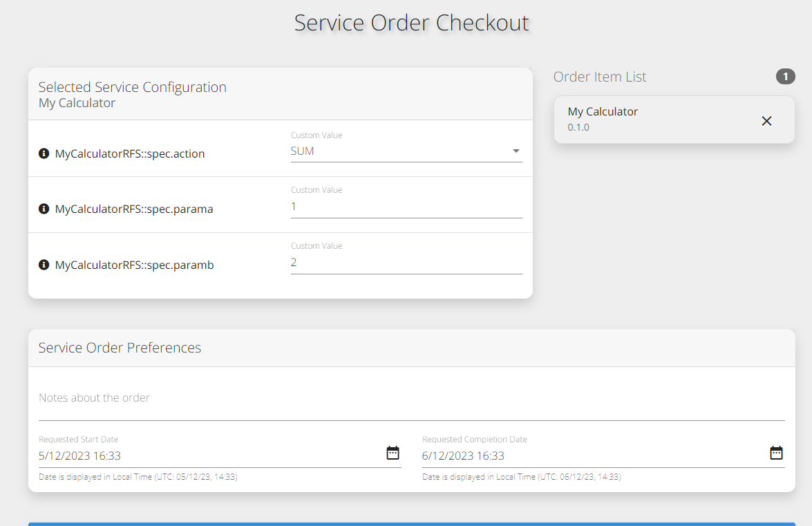812x526 pixels.
Task: Expand the spec.action dropdown arrow
Action: coord(516,151)
